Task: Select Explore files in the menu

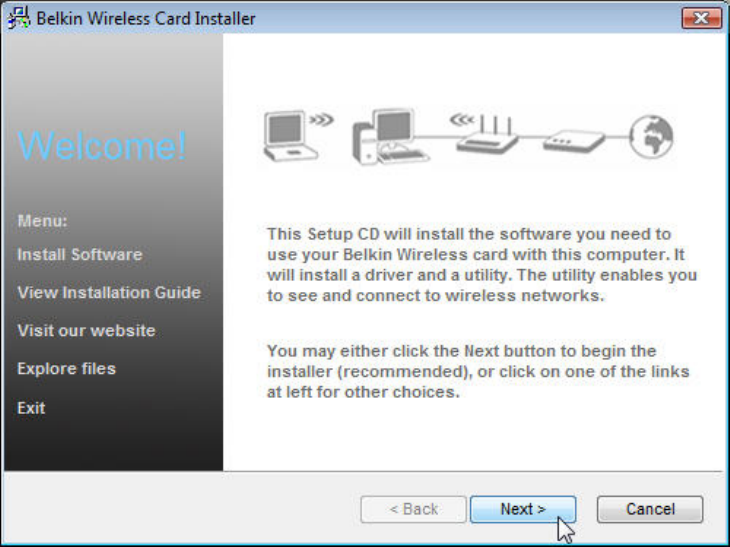Action: pyautogui.click(x=66, y=369)
